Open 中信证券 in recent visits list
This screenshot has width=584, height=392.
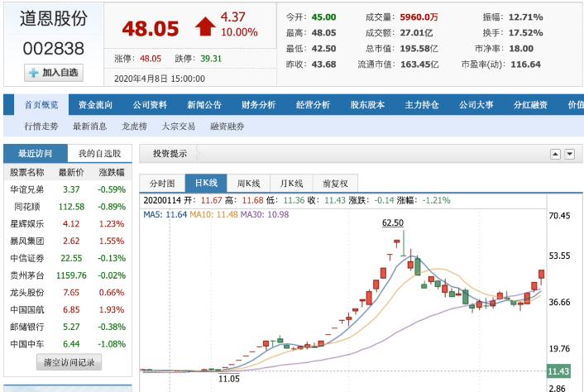point(27,258)
